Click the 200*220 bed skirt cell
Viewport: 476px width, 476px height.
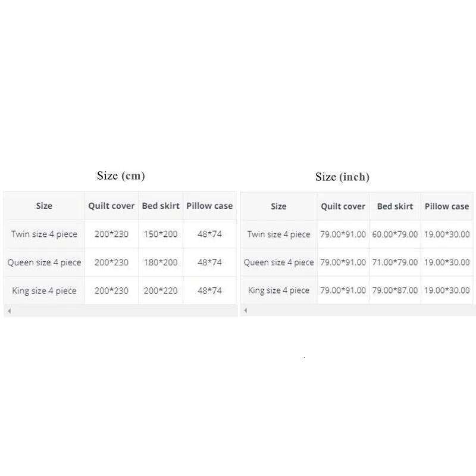pyautogui.click(x=161, y=290)
